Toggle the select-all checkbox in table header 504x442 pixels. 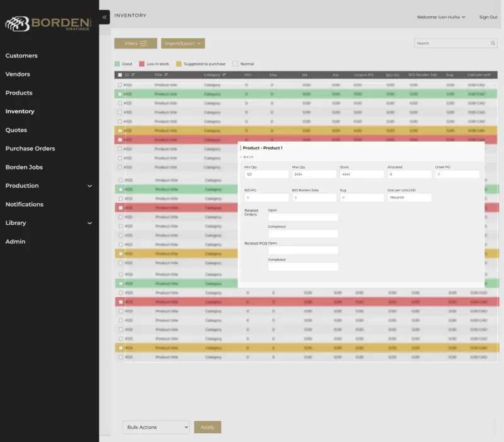coord(120,75)
